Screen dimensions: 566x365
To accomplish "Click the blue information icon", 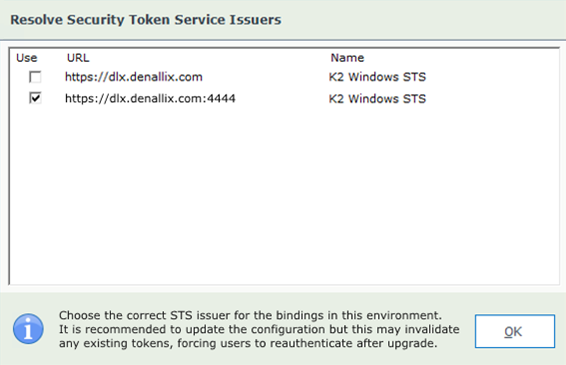I will [28, 329].
